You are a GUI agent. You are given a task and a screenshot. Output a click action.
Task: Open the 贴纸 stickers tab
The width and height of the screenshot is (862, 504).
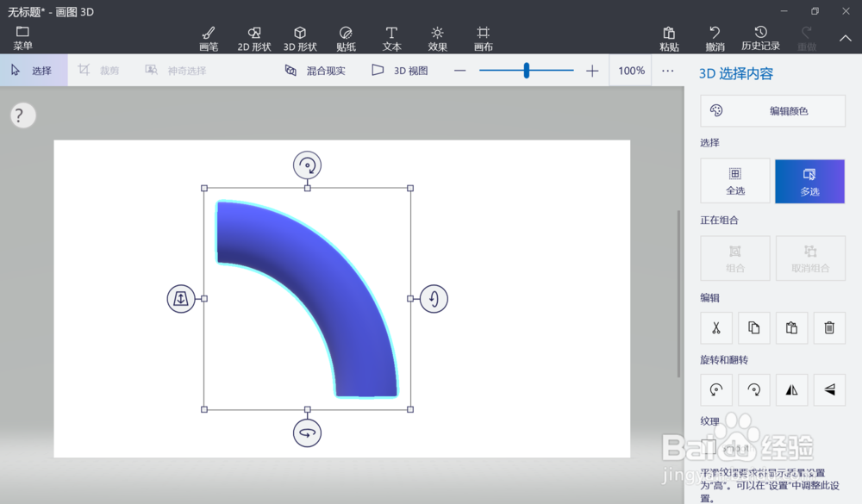pyautogui.click(x=346, y=39)
